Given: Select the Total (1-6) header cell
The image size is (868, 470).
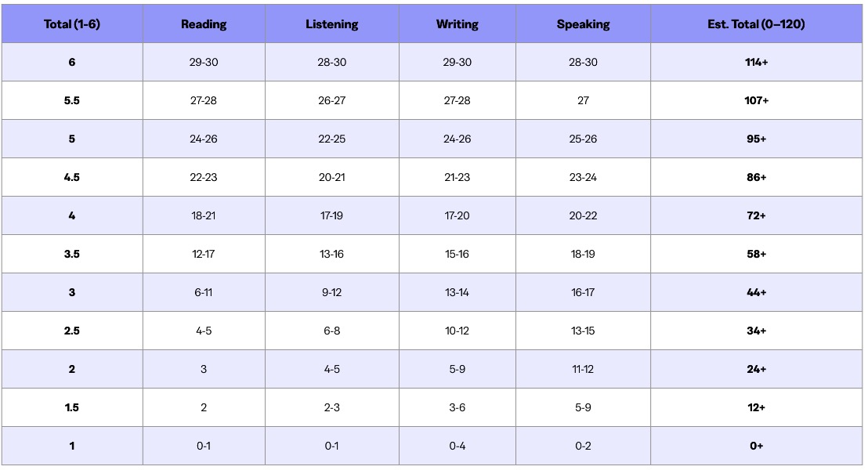Looking at the screenshot, I should coord(72,24).
